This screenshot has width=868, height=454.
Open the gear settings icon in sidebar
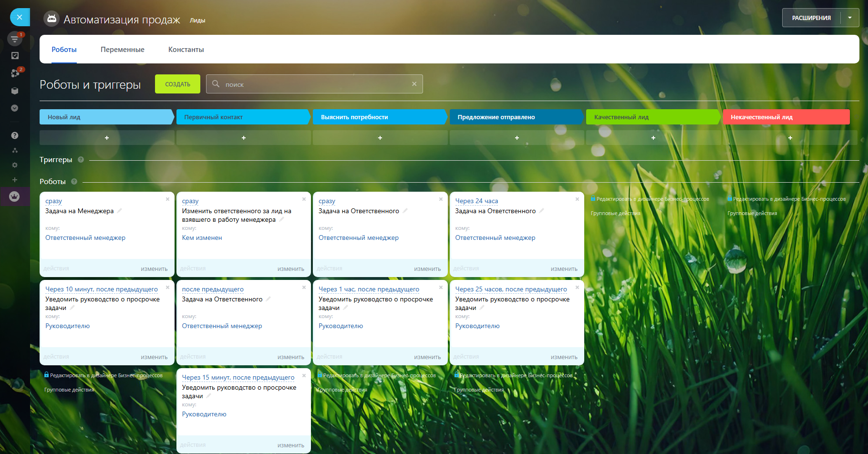15,165
